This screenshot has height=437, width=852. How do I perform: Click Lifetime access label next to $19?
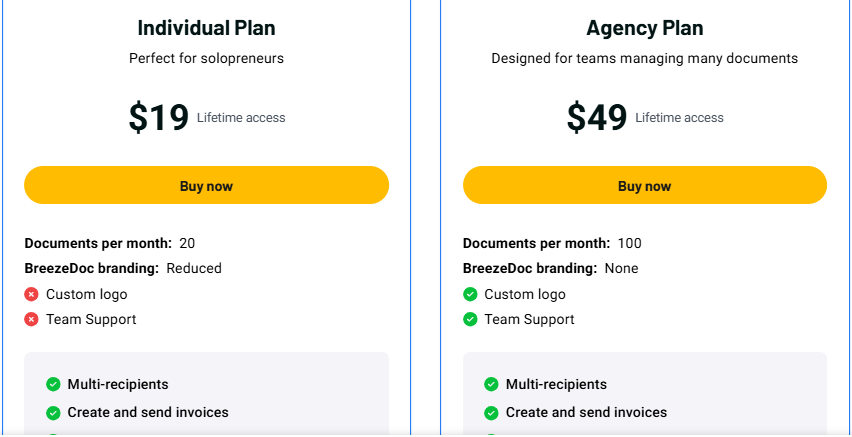(x=241, y=118)
